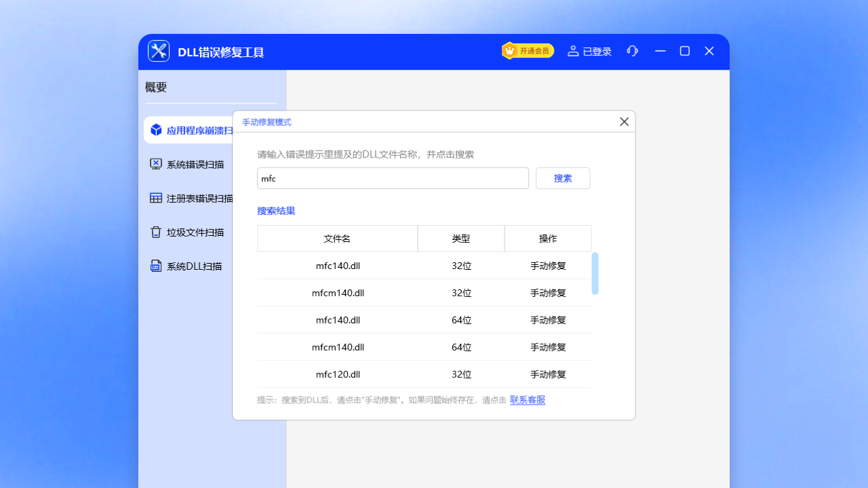The width and height of the screenshot is (868, 488).
Task: Click 手动修复 for mfc120.dll
Action: pos(548,374)
